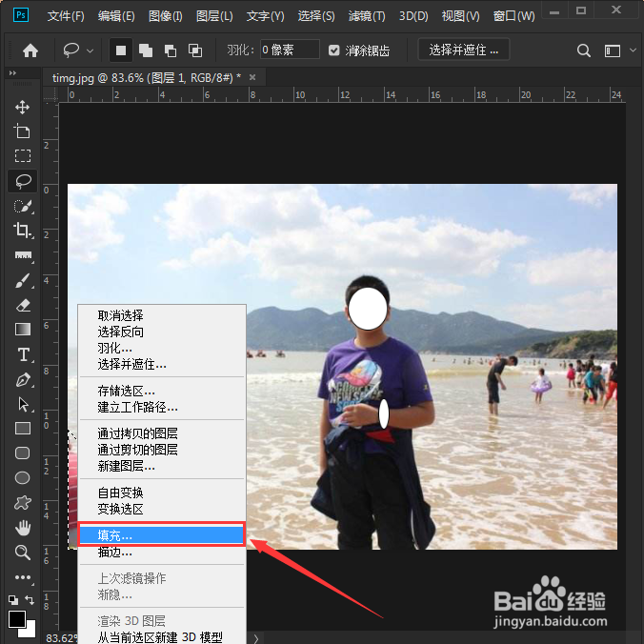Select the Eraser tool

[x=23, y=306]
